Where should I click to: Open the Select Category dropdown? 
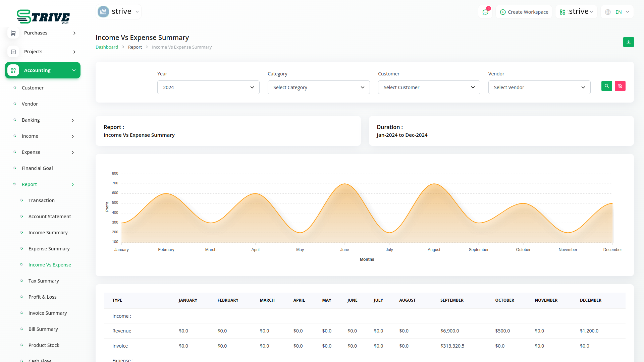tap(318, 87)
